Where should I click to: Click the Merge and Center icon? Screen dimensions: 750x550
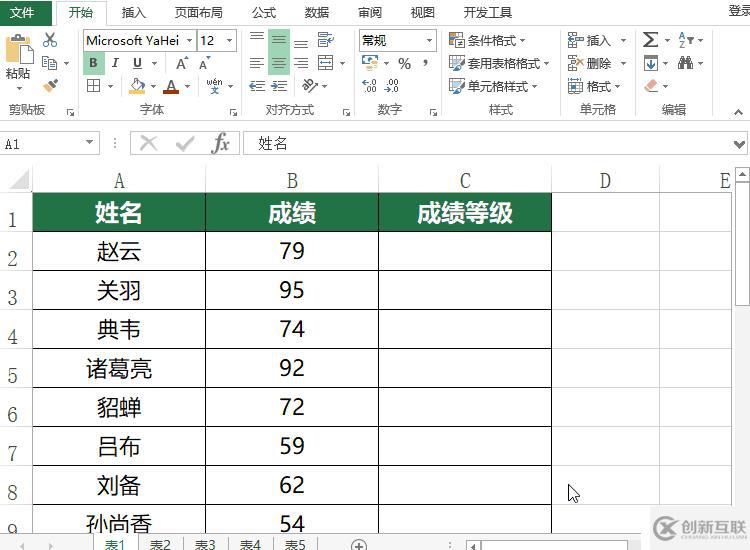click(326, 63)
